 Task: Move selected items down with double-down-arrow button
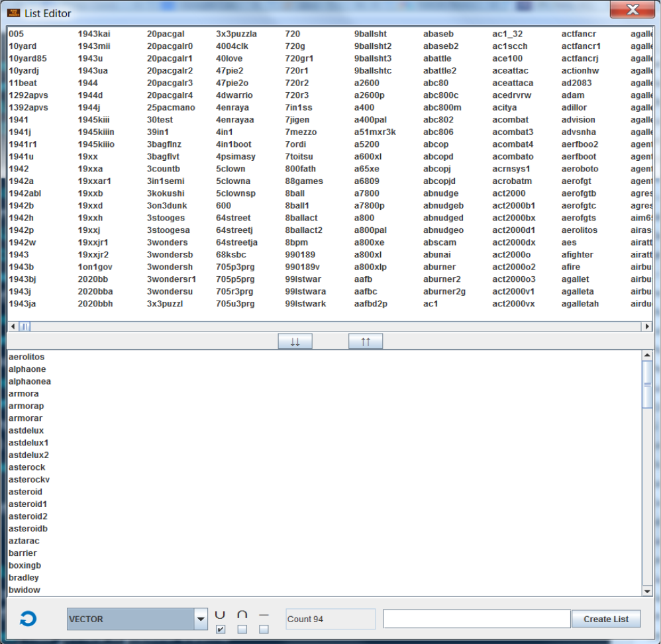click(295, 342)
